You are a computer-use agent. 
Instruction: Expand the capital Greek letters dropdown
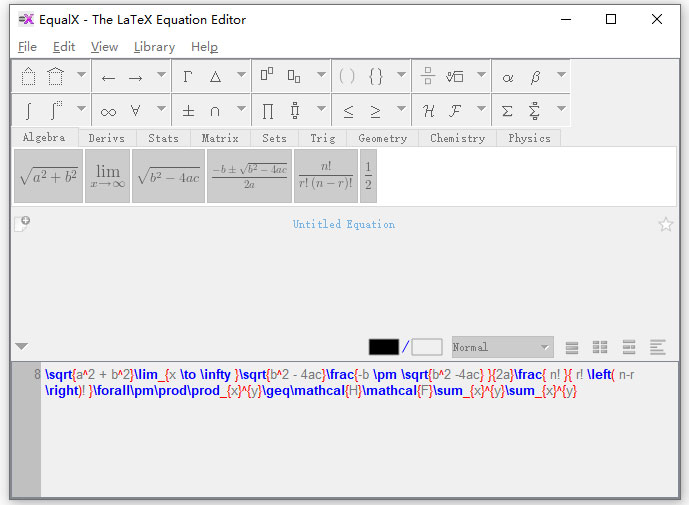pos(241,74)
